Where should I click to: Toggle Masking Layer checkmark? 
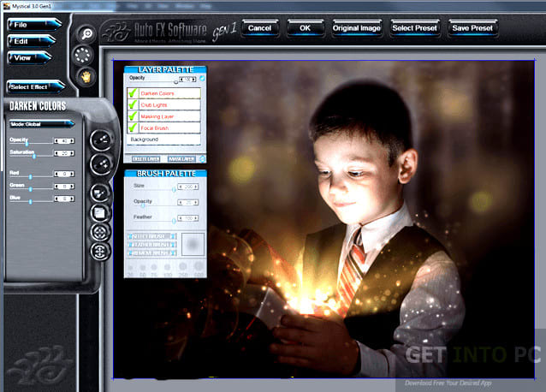pyautogui.click(x=133, y=116)
